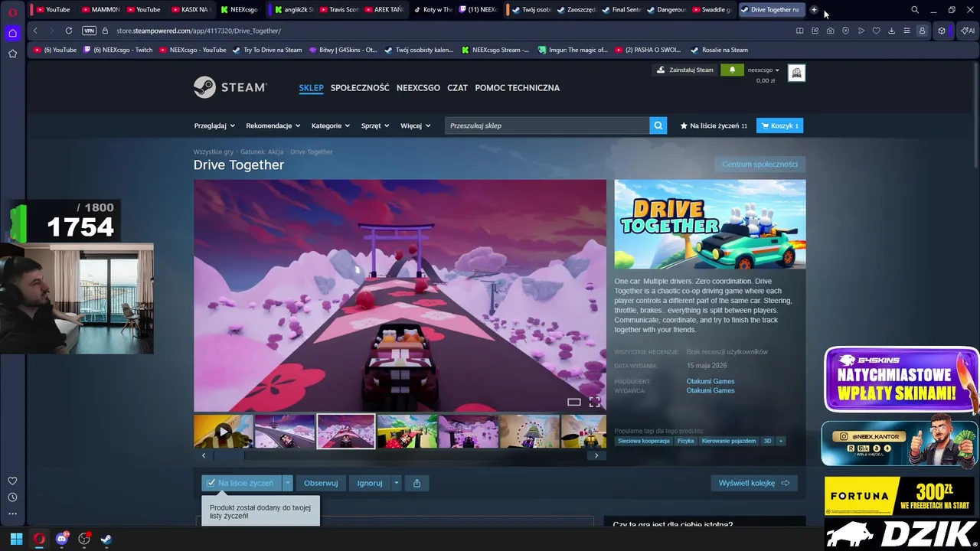Image resolution: width=980 pixels, height=551 pixels.
Task: Take a snapshot with the camera toolbar icon
Action: (x=831, y=31)
